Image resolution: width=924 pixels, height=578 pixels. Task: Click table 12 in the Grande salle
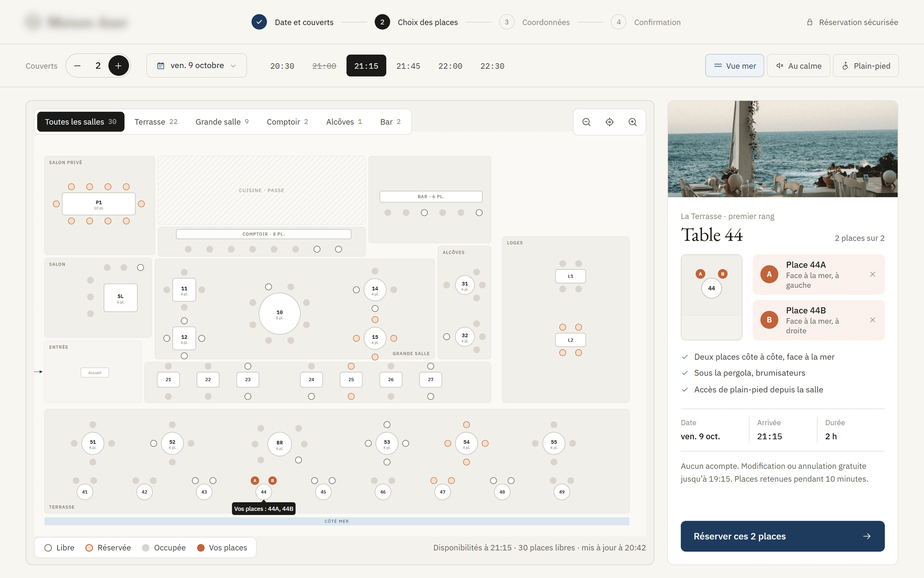coord(184,338)
